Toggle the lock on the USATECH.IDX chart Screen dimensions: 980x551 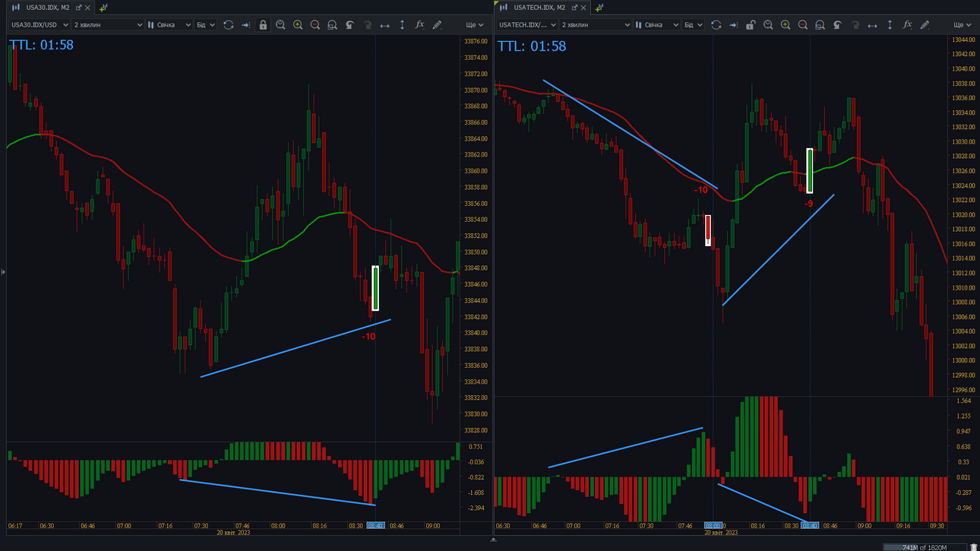coord(751,25)
